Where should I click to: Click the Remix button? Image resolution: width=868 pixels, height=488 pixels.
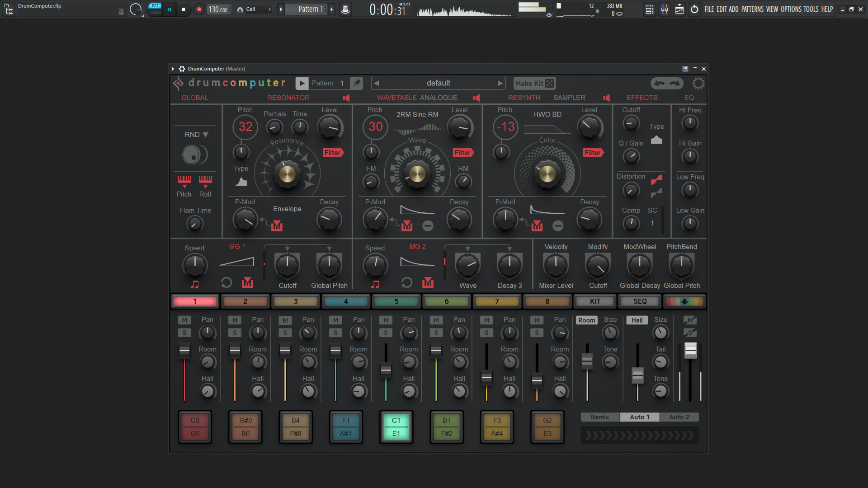point(599,417)
